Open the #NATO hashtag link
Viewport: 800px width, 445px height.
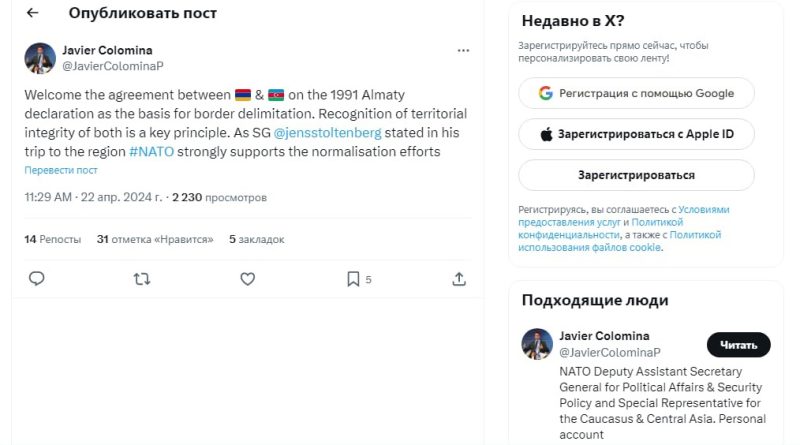coord(154,152)
